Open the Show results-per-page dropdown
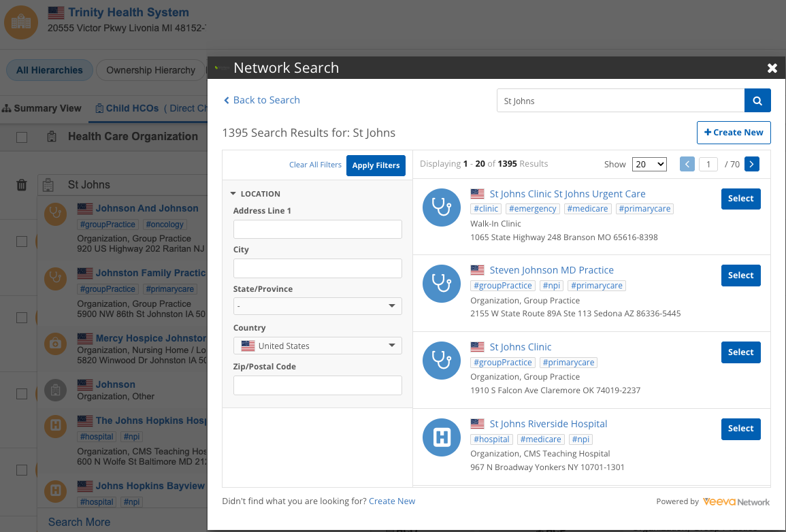786x532 pixels. pyautogui.click(x=649, y=164)
